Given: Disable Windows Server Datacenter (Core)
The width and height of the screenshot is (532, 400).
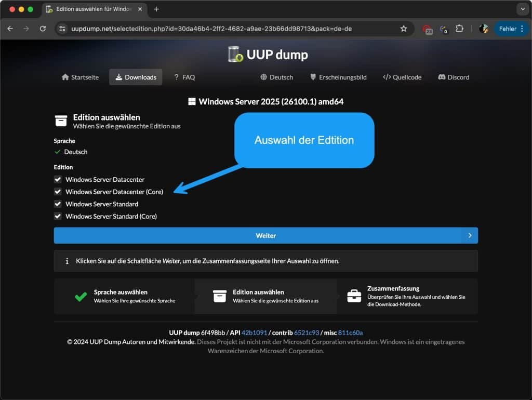Looking at the screenshot, I should [58, 192].
